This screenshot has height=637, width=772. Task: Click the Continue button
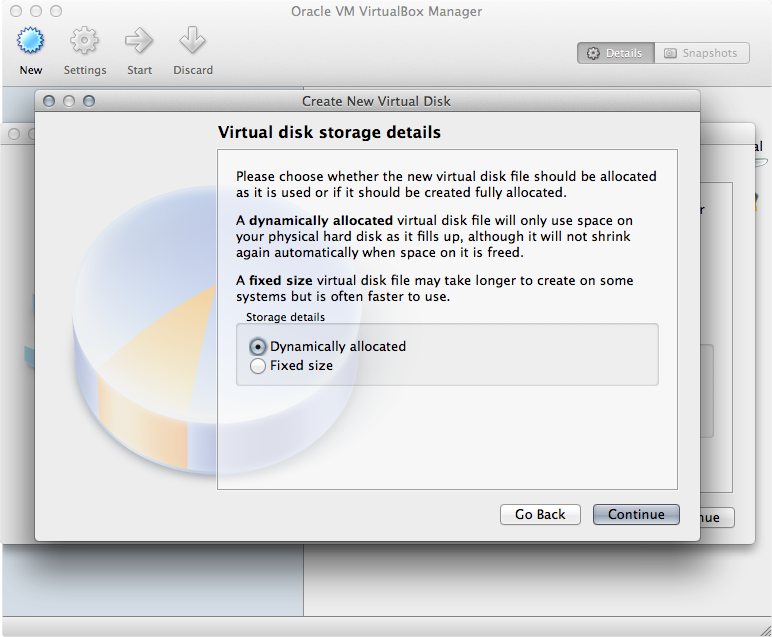point(636,514)
